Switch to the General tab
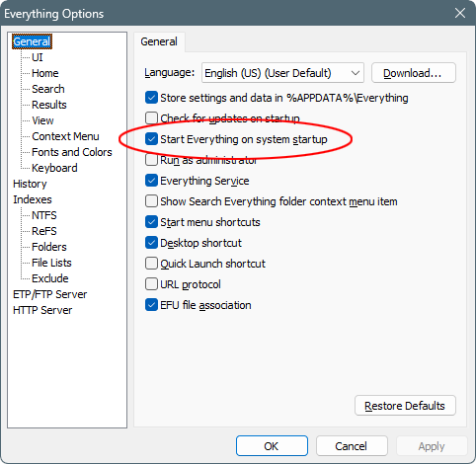476x464 pixels. point(159,41)
